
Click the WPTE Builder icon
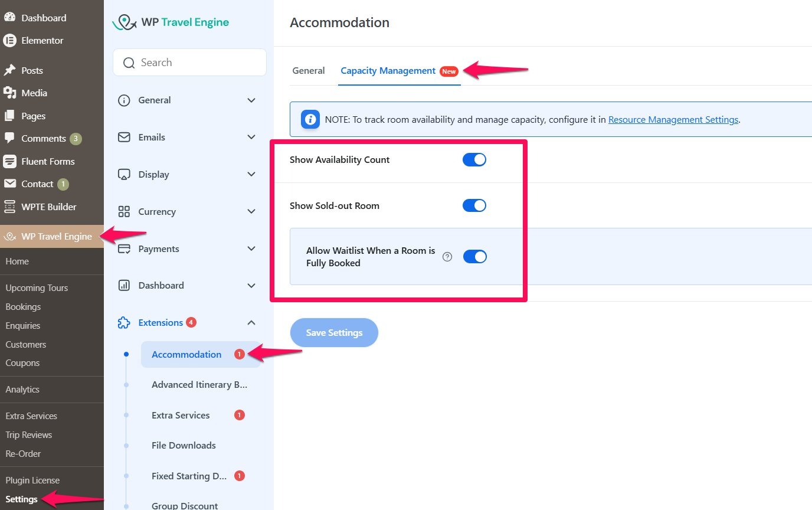9,207
